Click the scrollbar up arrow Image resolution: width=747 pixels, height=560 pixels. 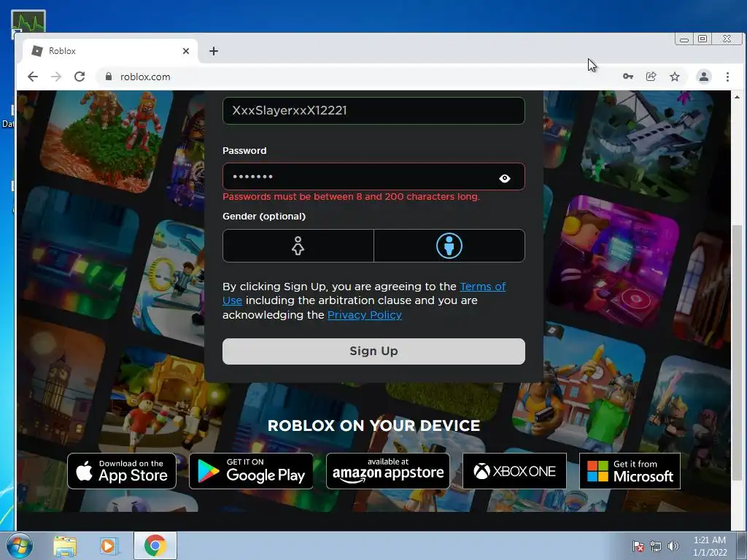coord(737,97)
